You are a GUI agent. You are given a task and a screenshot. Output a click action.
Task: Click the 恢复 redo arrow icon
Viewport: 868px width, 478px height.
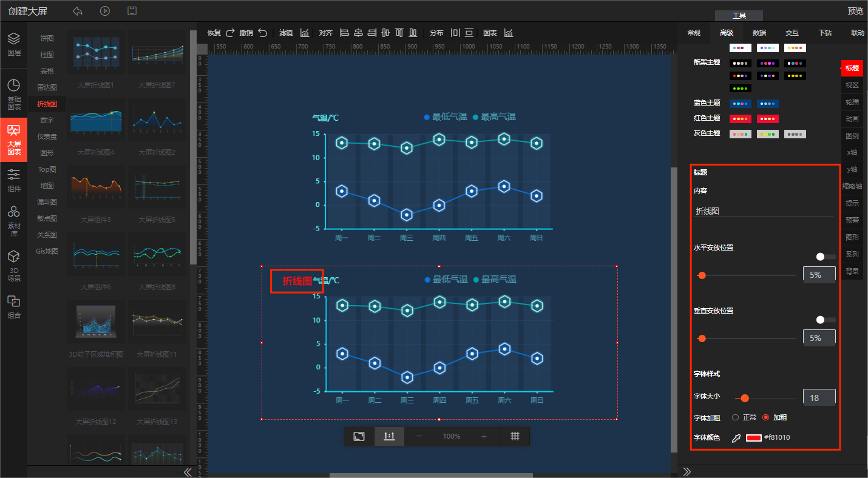pyautogui.click(x=230, y=33)
